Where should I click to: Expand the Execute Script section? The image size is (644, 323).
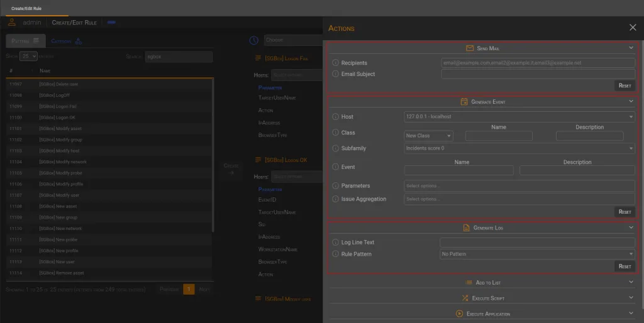click(631, 298)
